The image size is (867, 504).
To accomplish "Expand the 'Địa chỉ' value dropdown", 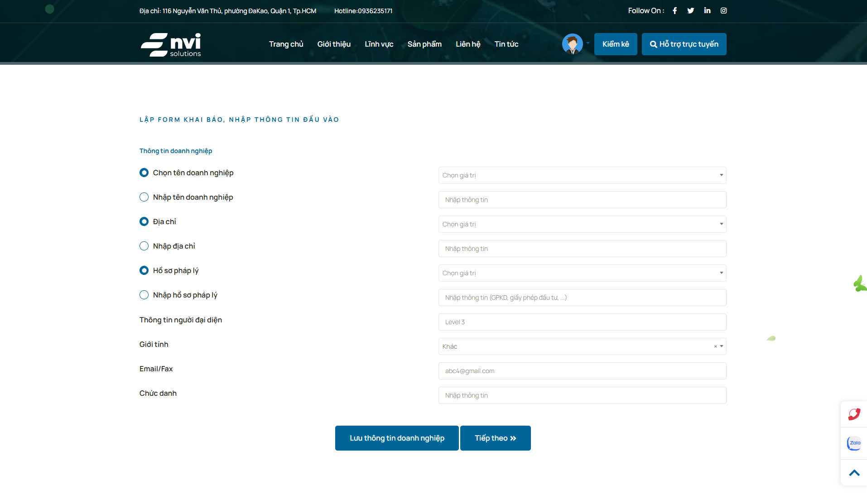I will (x=582, y=224).
